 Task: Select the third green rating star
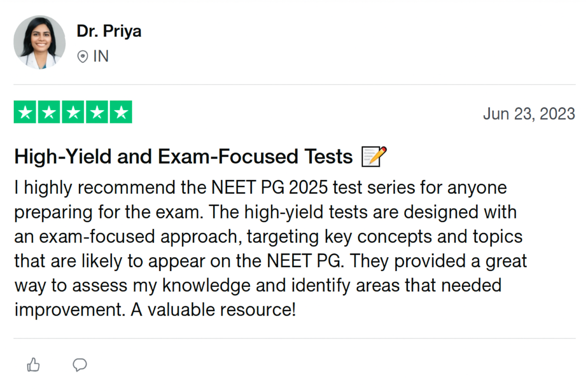[73, 112]
